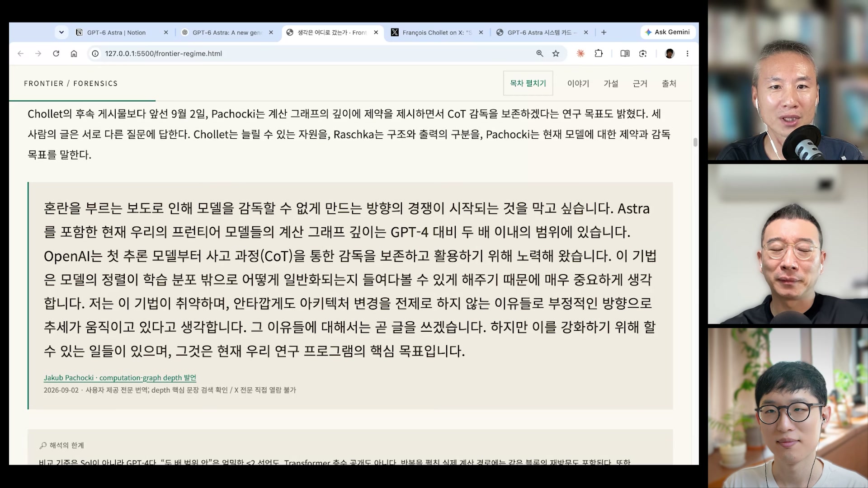Click the FRONTIER / FORENSICS site title

71,84
